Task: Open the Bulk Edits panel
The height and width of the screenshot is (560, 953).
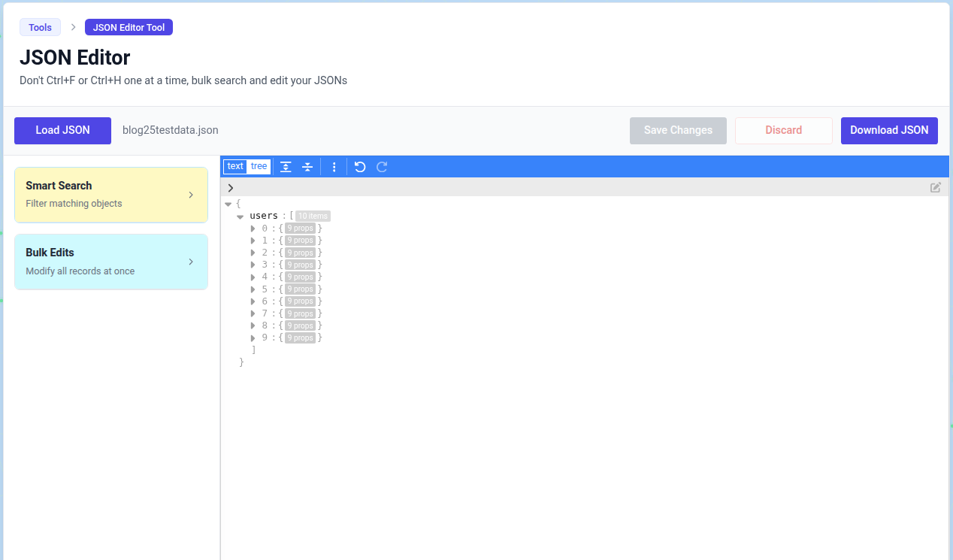Action: (110, 261)
